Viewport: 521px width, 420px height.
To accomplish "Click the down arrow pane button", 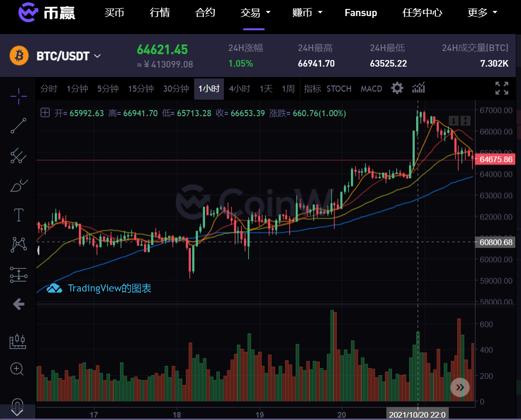I will (x=453, y=120).
